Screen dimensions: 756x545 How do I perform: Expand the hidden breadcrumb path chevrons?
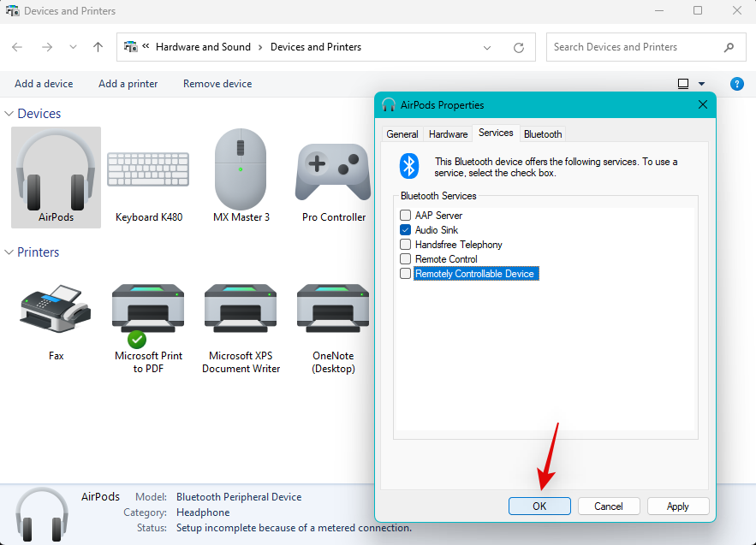(146, 46)
